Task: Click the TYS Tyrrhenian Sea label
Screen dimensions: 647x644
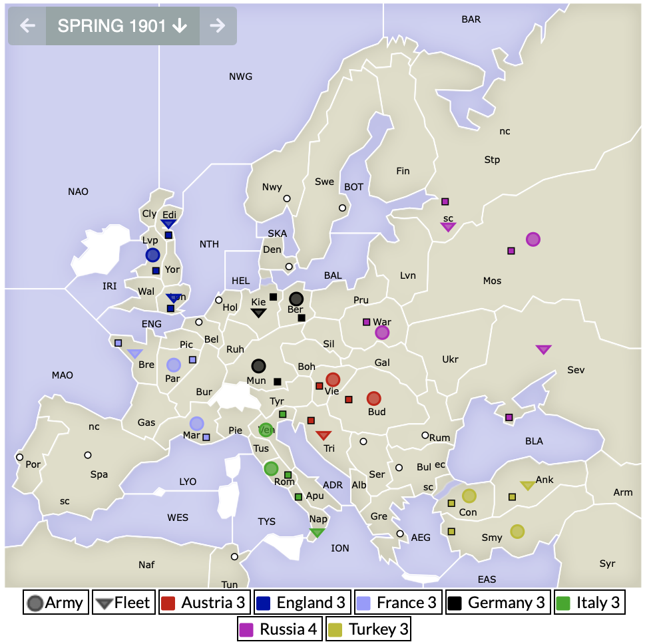Action: tap(266, 522)
